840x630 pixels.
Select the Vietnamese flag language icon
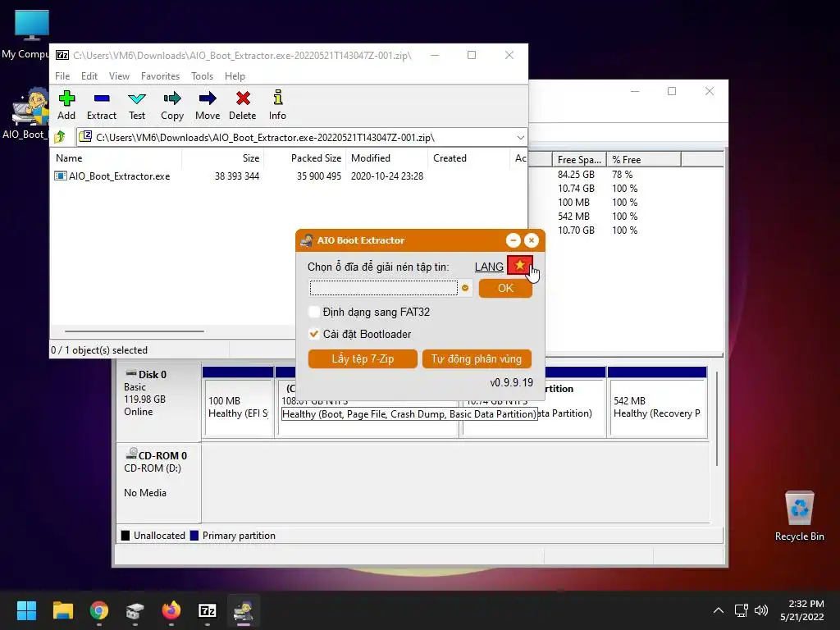pos(519,265)
